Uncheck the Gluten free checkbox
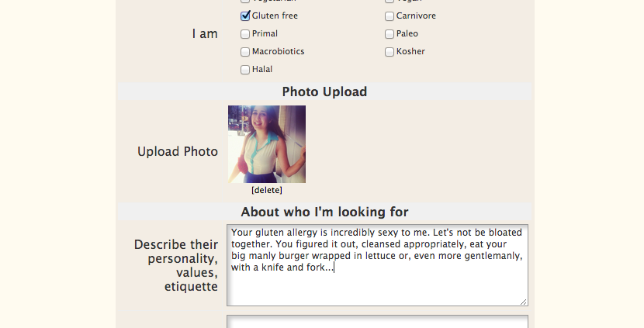The width and height of the screenshot is (644, 328). click(245, 16)
